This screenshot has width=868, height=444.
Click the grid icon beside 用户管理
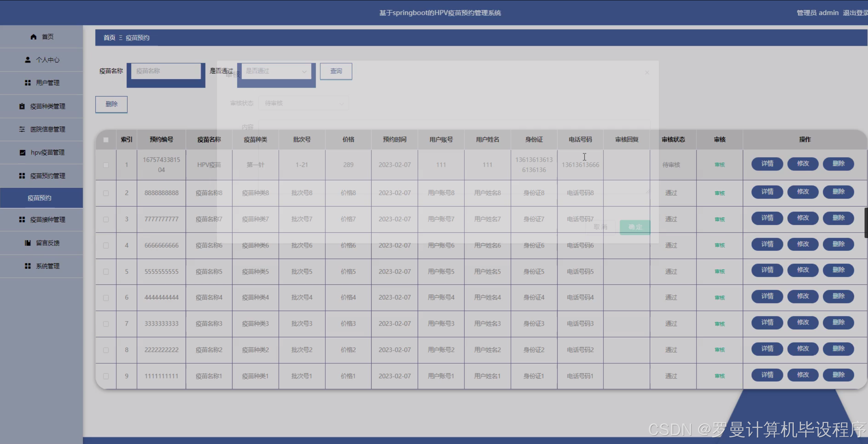click(x=28, y=83)
